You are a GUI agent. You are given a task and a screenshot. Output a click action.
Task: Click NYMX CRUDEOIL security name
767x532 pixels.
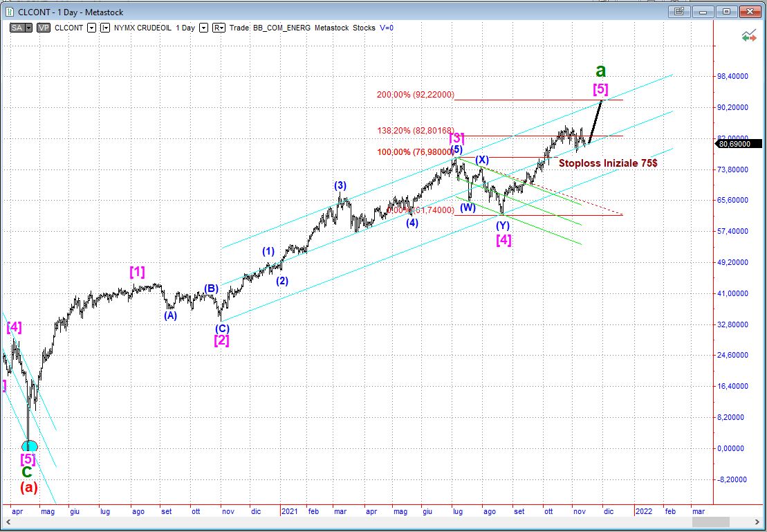click(143, 28)
